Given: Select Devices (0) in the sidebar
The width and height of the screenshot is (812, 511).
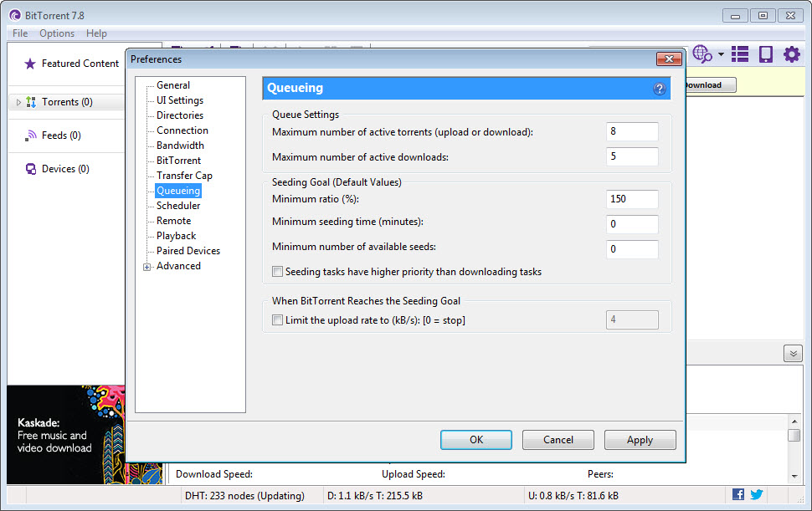Looking at the screenshot, I should tap(65, 169).
